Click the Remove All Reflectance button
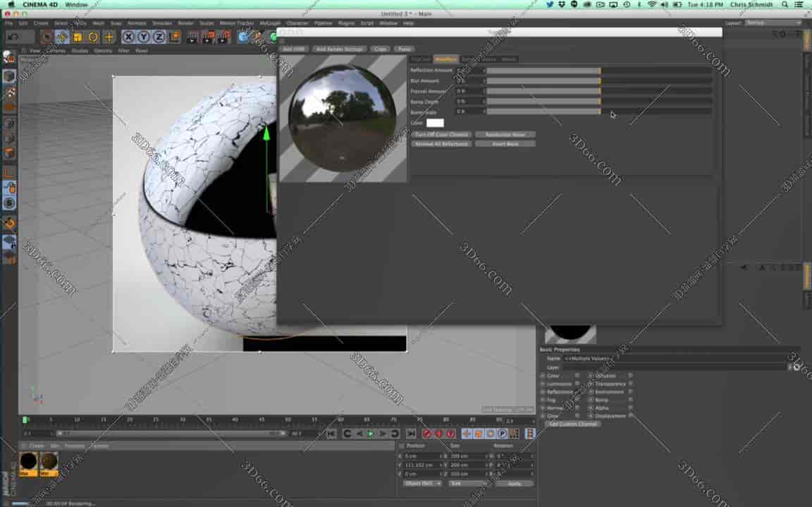 441,144
